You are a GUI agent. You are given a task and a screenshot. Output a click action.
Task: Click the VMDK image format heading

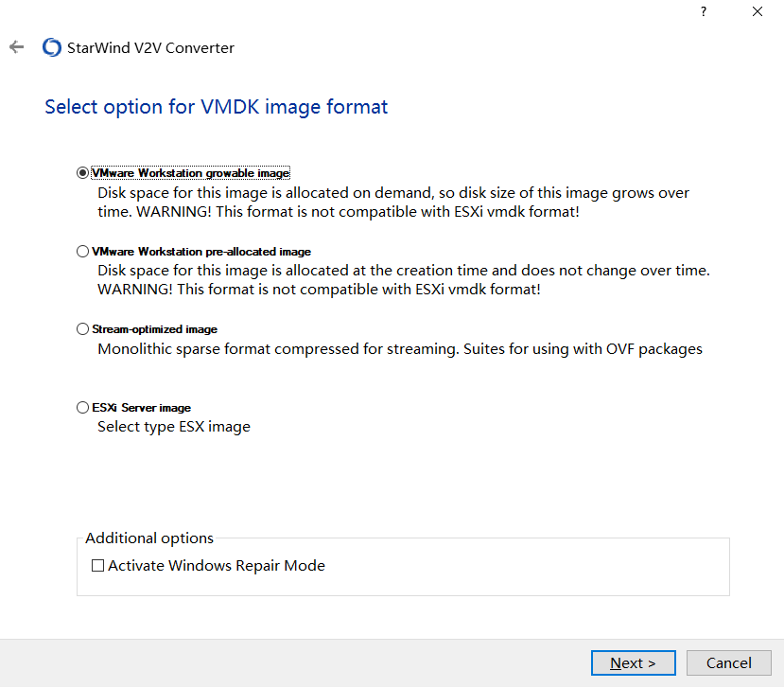[x=217, y=107]
